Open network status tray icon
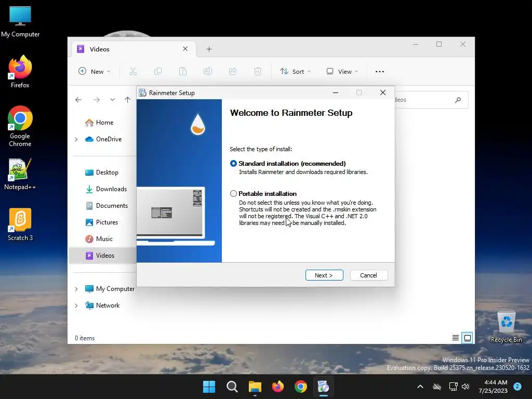This screenshot has width=532, height=399. tap(453, 387)
